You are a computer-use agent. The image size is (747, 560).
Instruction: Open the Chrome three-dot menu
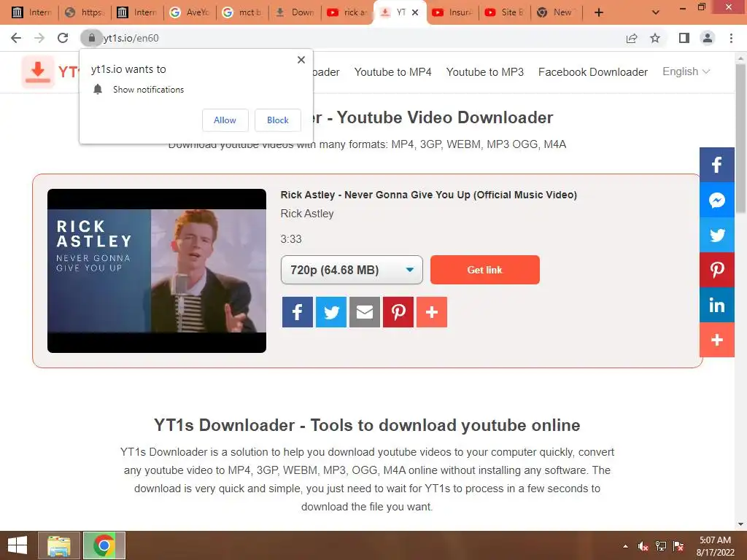click(x=731, y=38)
